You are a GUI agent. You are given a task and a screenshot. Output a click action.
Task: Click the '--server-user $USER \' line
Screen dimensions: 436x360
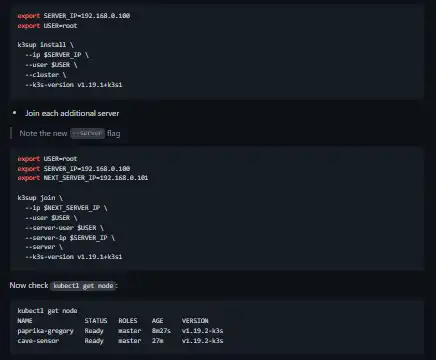click(x=64, y=228)
